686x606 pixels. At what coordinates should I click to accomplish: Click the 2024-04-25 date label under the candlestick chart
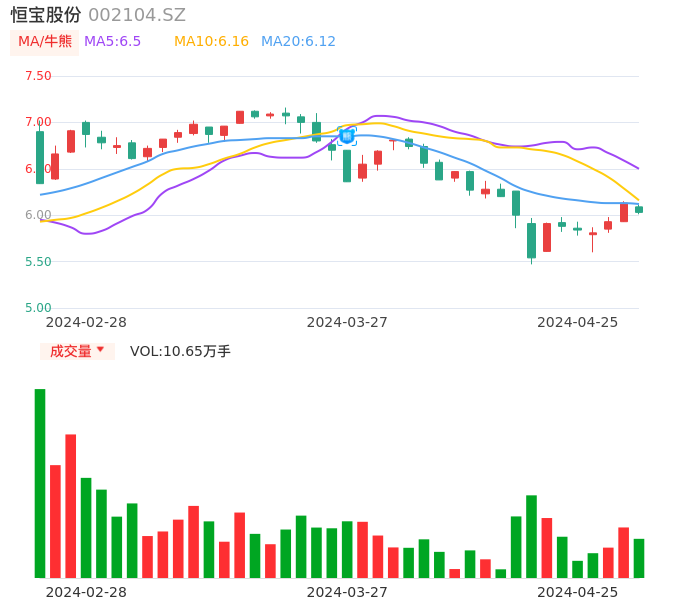578,322
